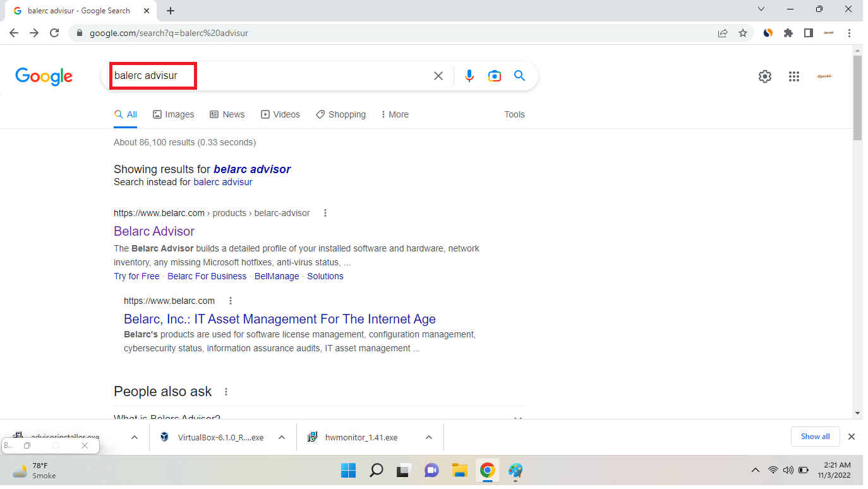
Task: Expand the More search options
Action: pos(395,114)
